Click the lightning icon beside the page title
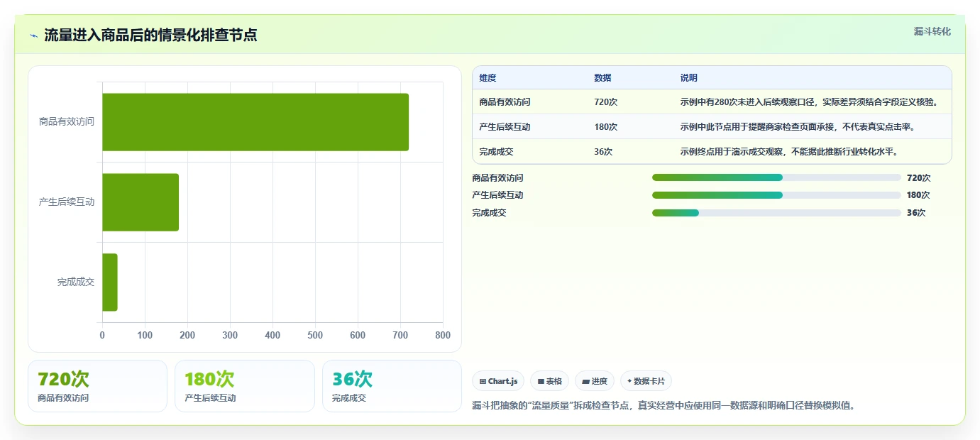This screenshot has width=980, height=440. click(x=34, y=35)
